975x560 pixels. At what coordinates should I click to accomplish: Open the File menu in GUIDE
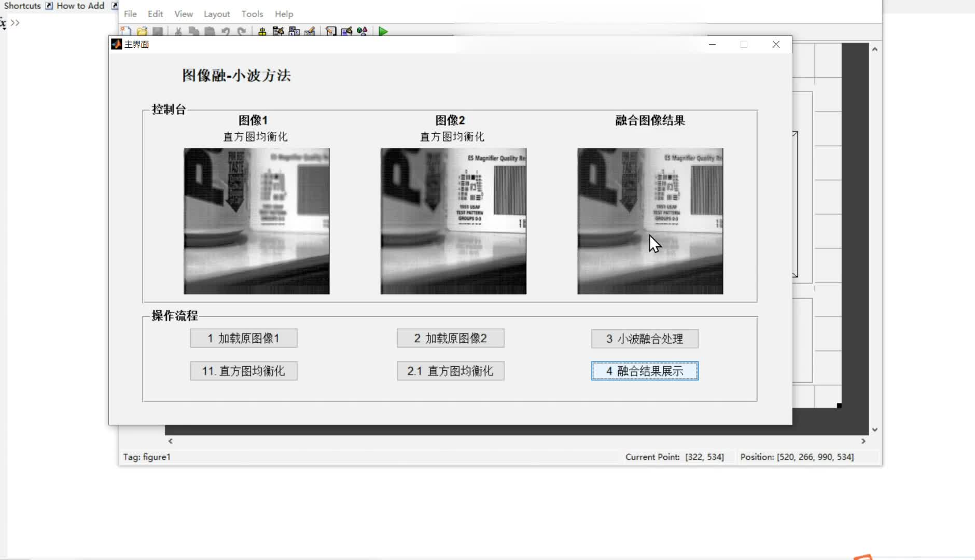[130, 14]
